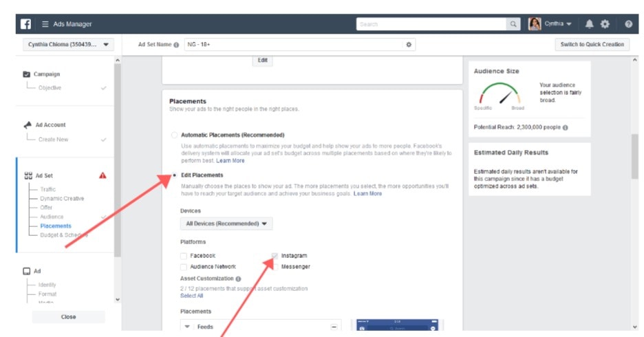Click the search magnifier button
The width and height of the screenshot is (644, 337).
point(513,24)
